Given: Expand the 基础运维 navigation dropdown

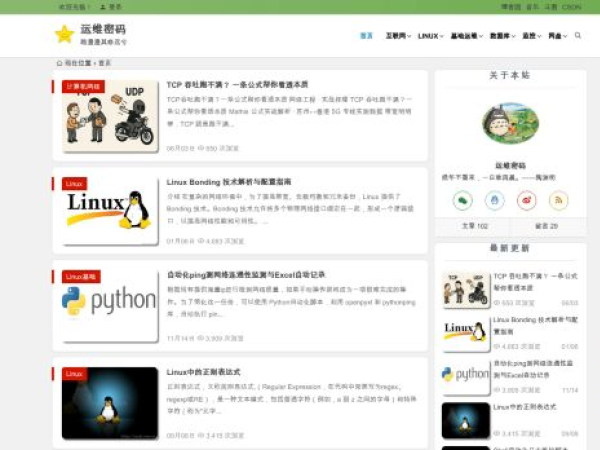Looking at the screenshot, I should (466, 36).
